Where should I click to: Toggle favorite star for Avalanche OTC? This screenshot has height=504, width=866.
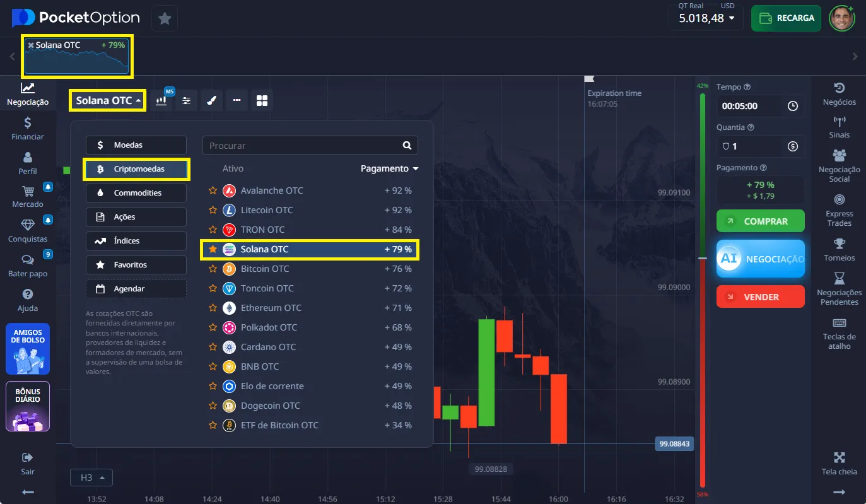click(x=213, y=190)
